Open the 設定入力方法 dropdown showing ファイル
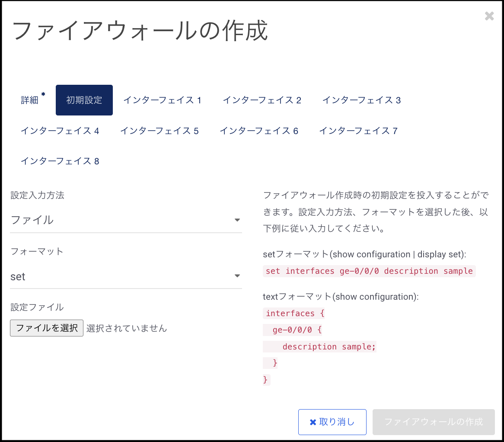The width and height of the screenshot is (504, 442). click(126, 220)
